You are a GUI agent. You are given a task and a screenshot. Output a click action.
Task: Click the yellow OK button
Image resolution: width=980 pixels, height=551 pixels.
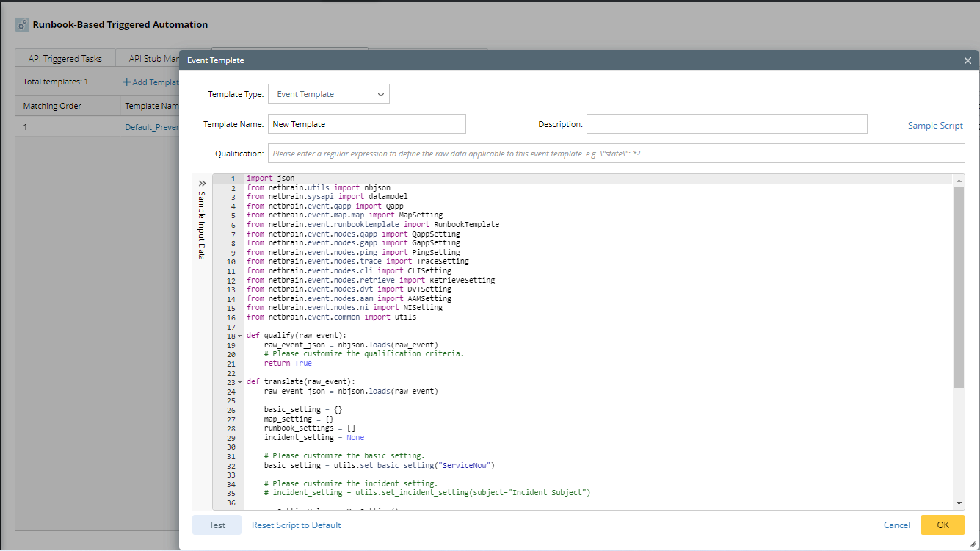point(943,525)
